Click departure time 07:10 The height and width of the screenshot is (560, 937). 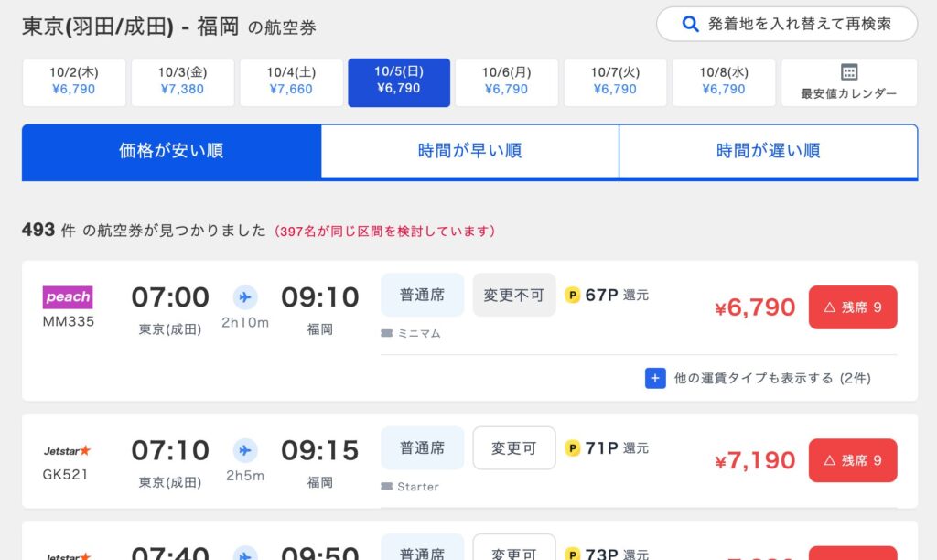click(x=170, y=450)
